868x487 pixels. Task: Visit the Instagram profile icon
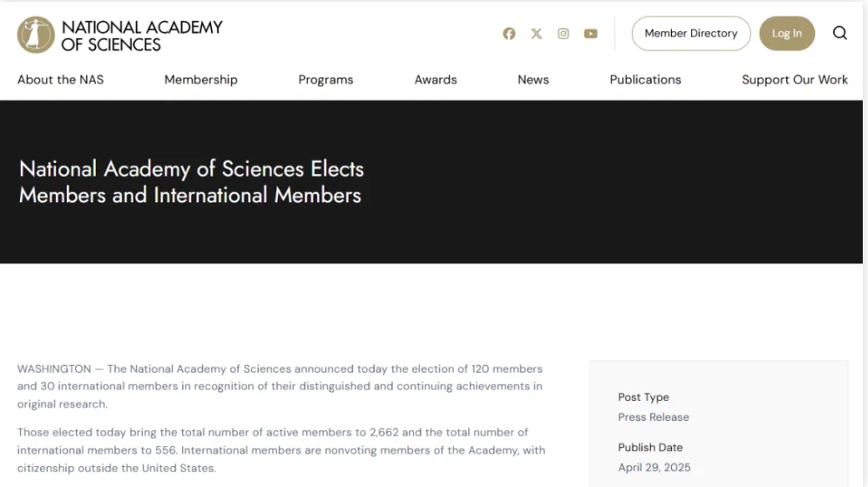(x=563, y=34)
